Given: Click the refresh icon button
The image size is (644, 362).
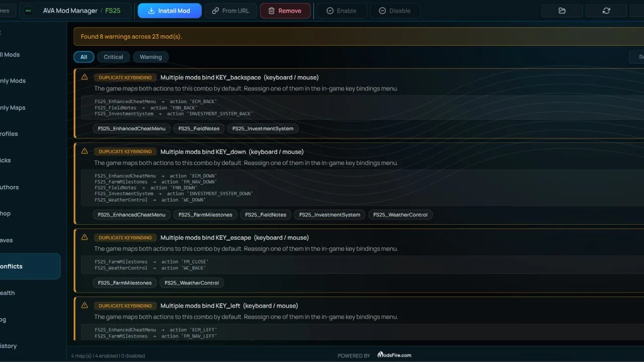Looking at the screenshot, I should point(606,11).
